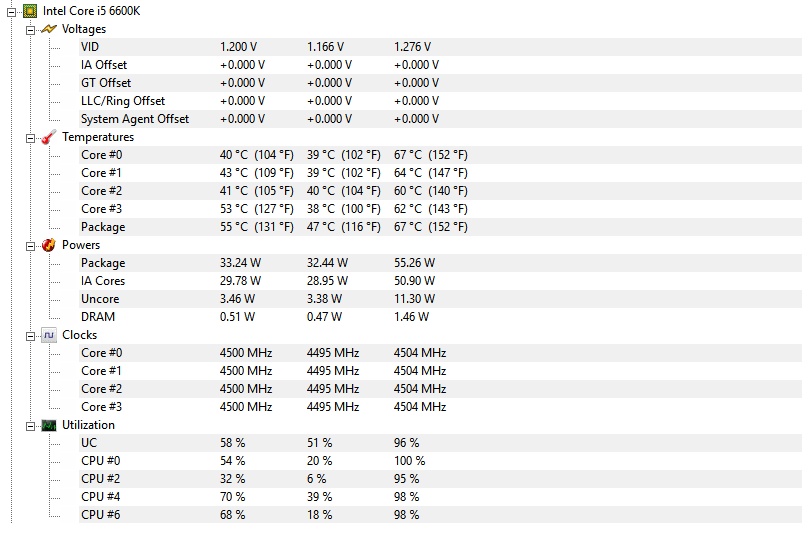Collapse the Powers section
The width and height of the screenshot is (802, 543).
point(30,246)
